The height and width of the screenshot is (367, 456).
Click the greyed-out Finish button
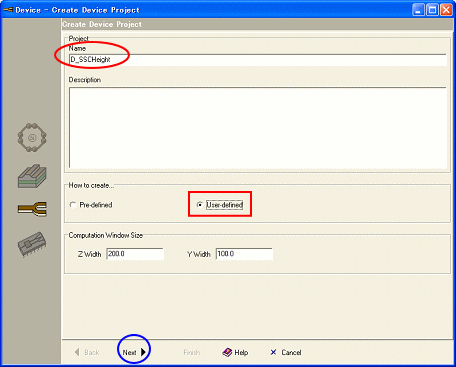click(x=192, y=352)
